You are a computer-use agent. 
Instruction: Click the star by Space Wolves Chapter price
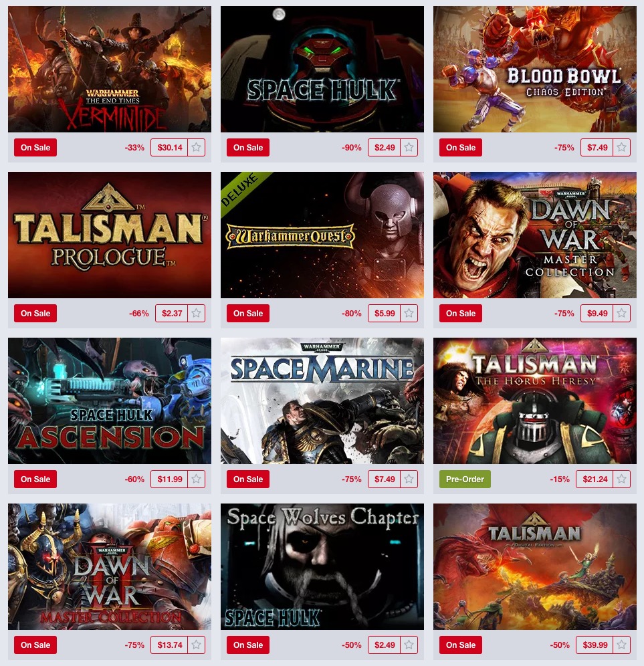click(x=409, y=645)
